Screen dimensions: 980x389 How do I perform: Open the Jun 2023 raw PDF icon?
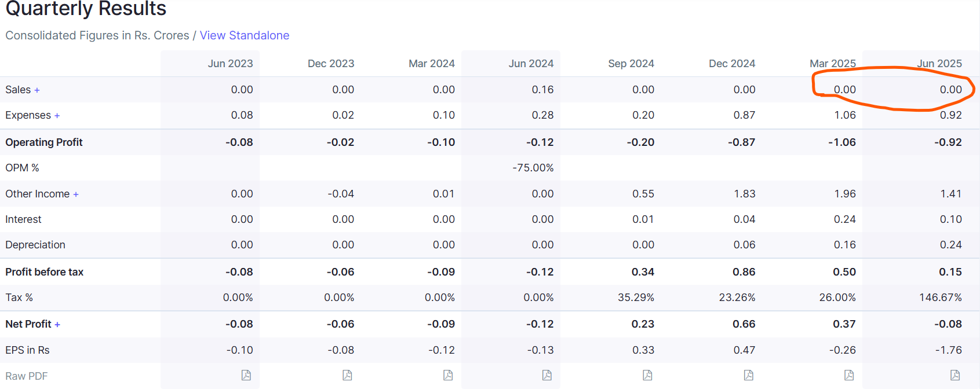point(246,376)
